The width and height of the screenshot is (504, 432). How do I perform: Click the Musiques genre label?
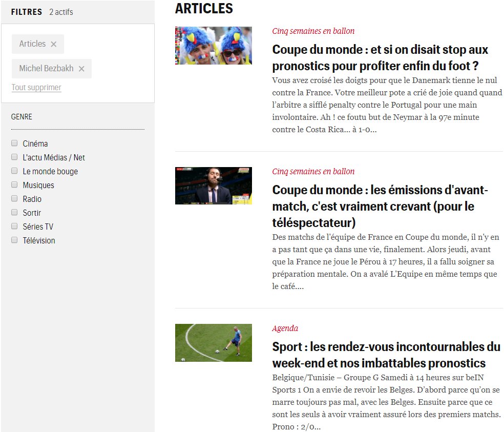coord(38,185)
